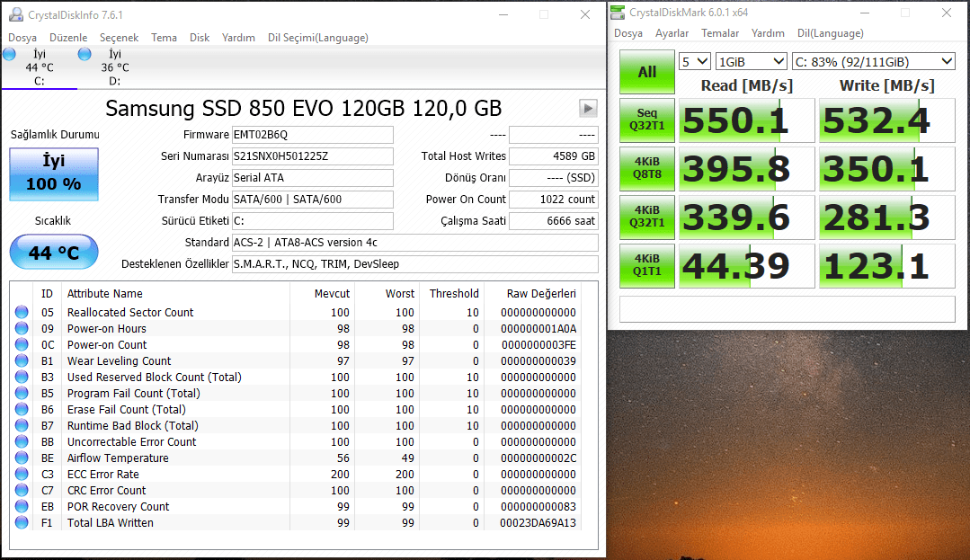Click status orb for ECC Error Rate
The height and width of the screenshot is (560, 970).
click(x=22, y=474)
